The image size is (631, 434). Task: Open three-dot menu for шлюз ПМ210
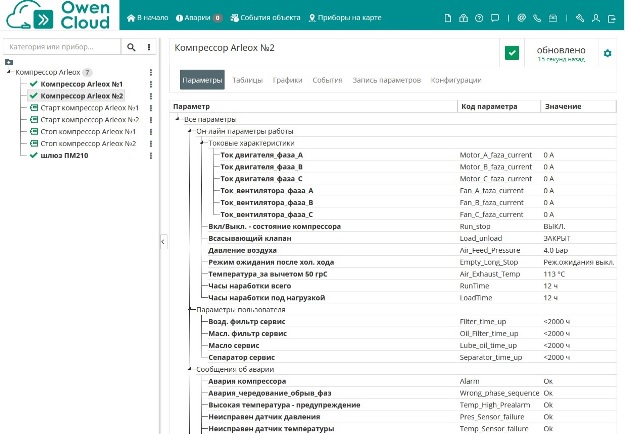click(x=151, y=155)
